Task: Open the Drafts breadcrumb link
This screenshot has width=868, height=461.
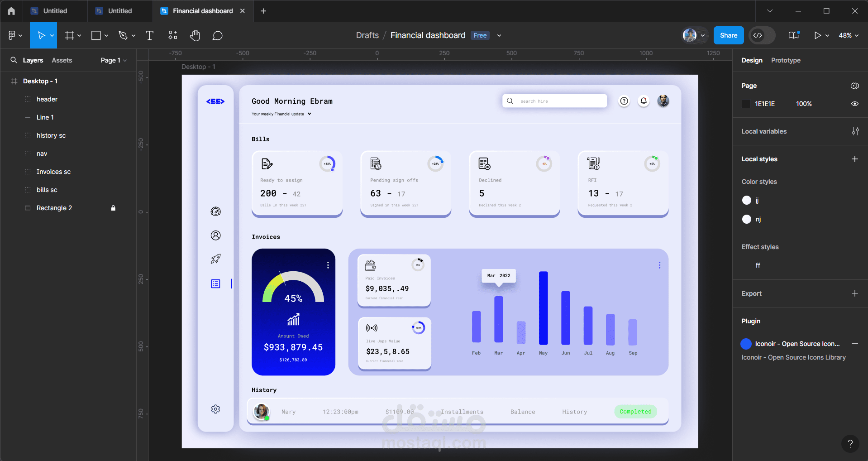Action: tap(367, 35)
